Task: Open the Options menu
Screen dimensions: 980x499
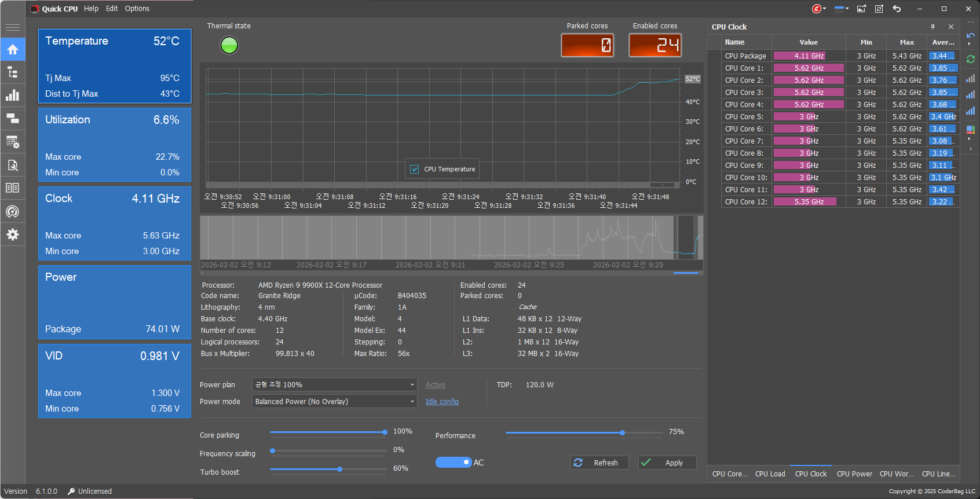Action: pos(137,9)
